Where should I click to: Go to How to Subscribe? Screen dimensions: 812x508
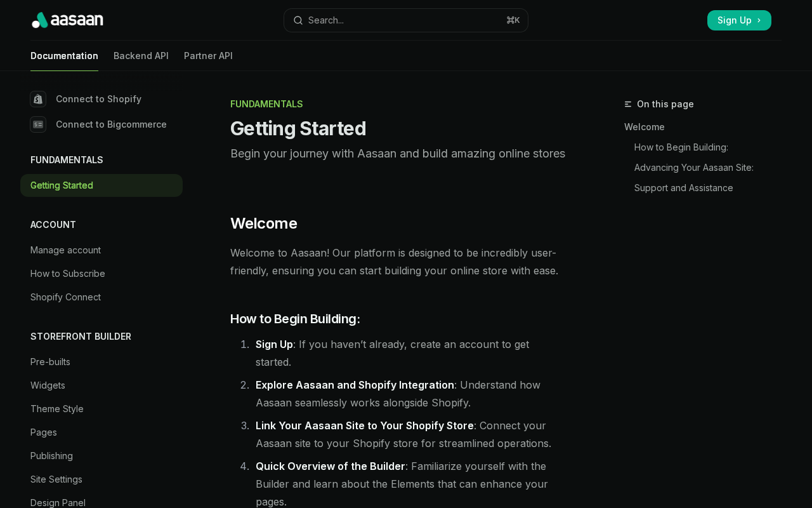68,274
